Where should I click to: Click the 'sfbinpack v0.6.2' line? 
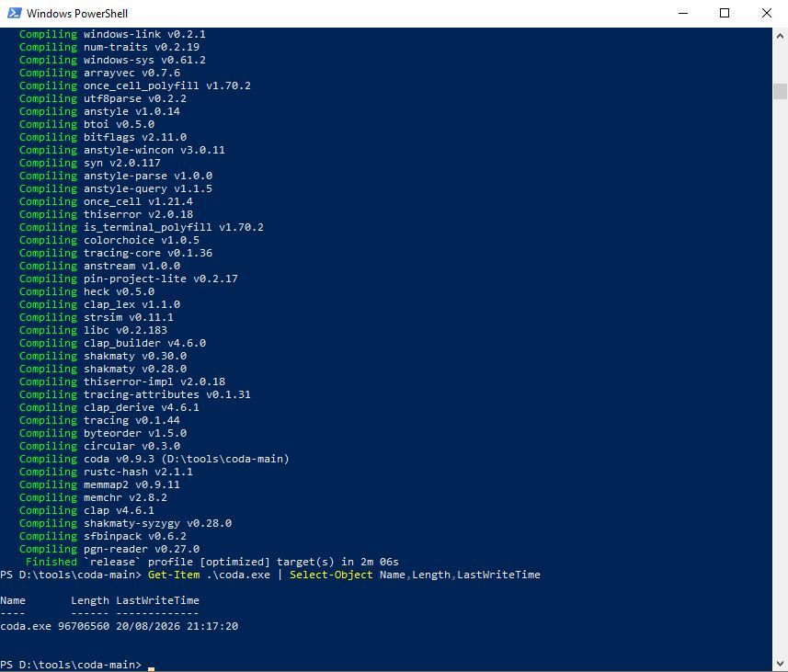click(103, 536)
